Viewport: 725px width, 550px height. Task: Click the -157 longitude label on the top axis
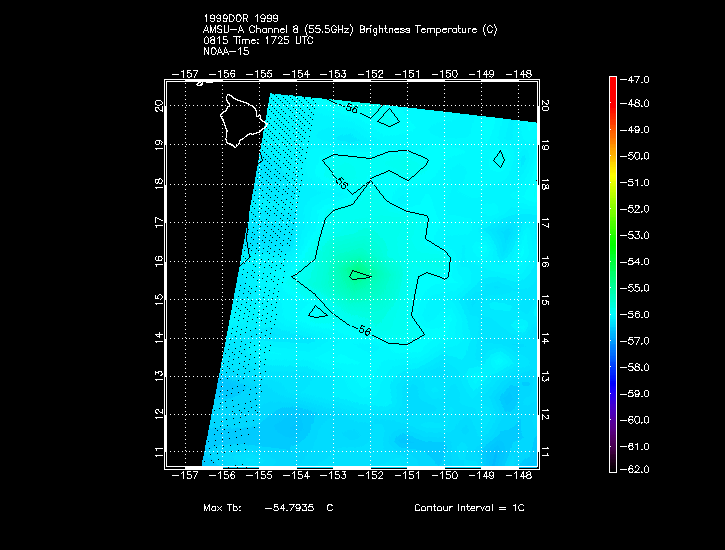(186, 74)
